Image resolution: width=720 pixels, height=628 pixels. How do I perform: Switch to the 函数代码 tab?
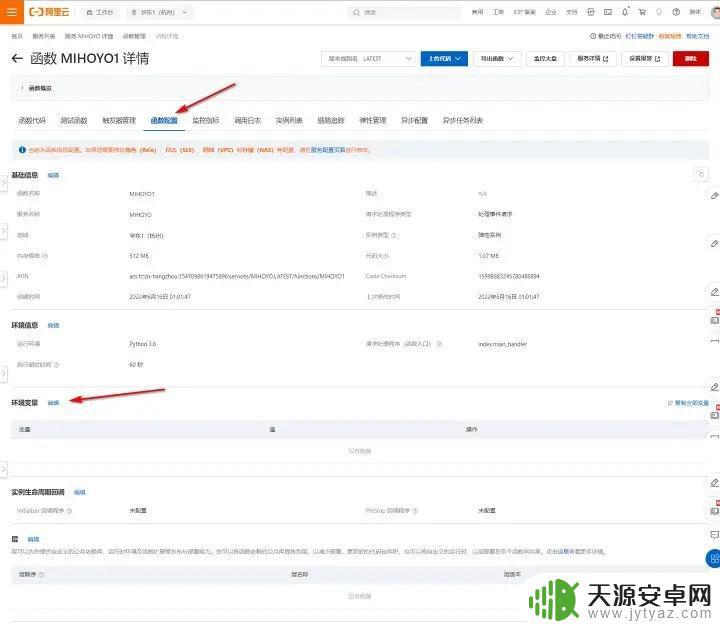tap(32, 120)
